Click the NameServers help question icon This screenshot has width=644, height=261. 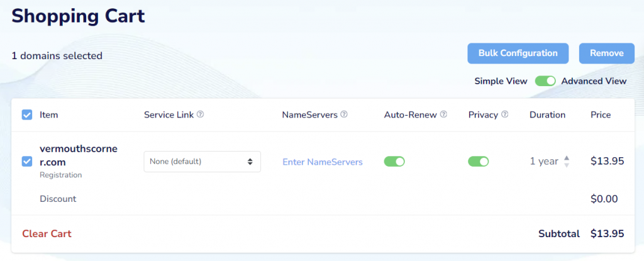(344, 115)
